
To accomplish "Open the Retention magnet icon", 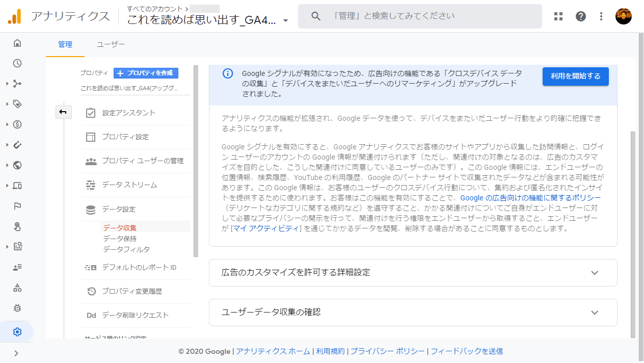I will click(17, 145).
